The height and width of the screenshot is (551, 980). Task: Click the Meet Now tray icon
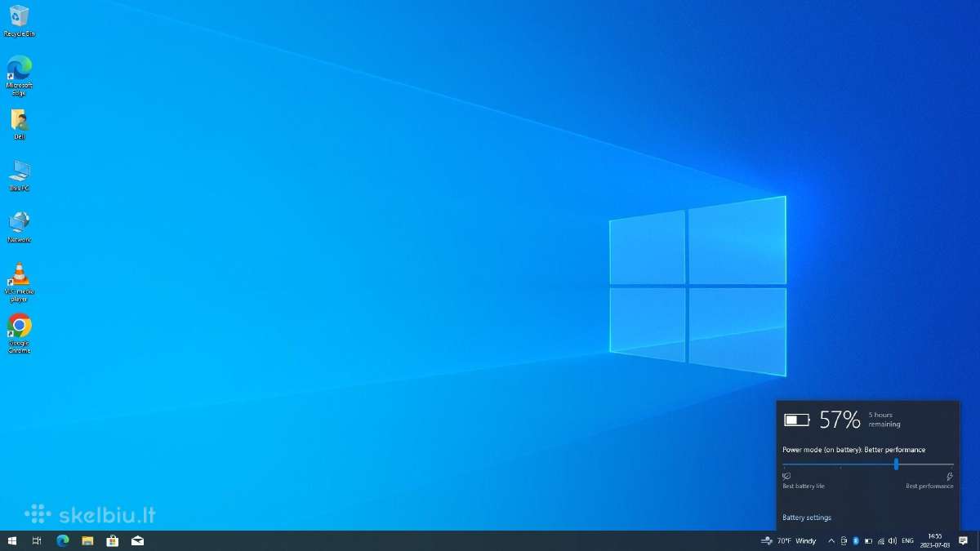[844, 540]
